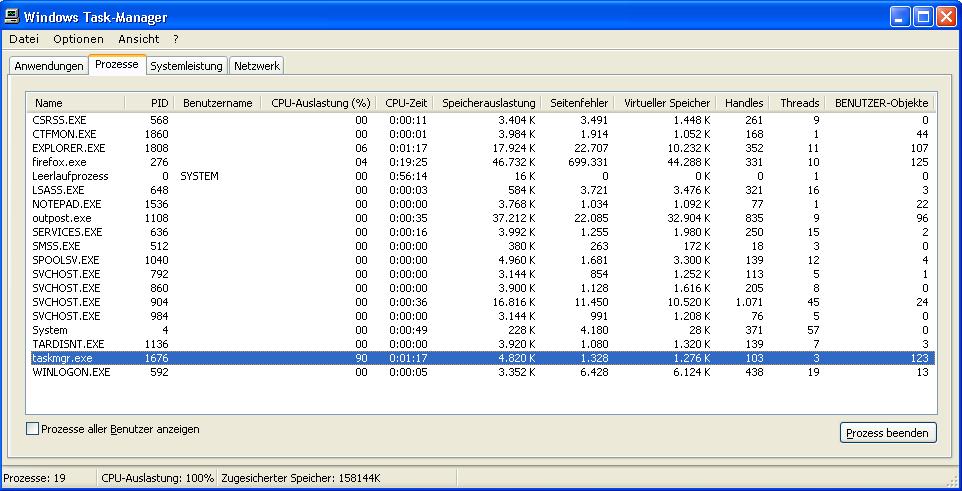Select the outpost.exe process row
This screenshot has height=491, width=962.
tap(482, 218)
